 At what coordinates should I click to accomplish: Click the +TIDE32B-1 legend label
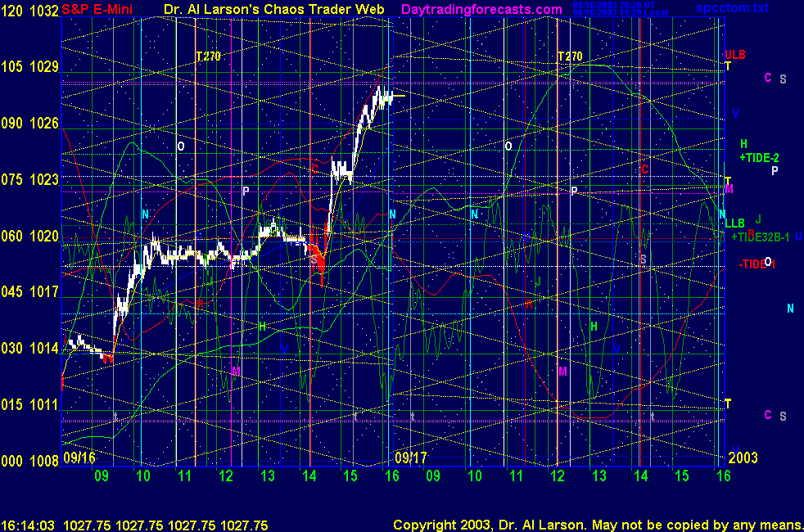coord(760,237)
